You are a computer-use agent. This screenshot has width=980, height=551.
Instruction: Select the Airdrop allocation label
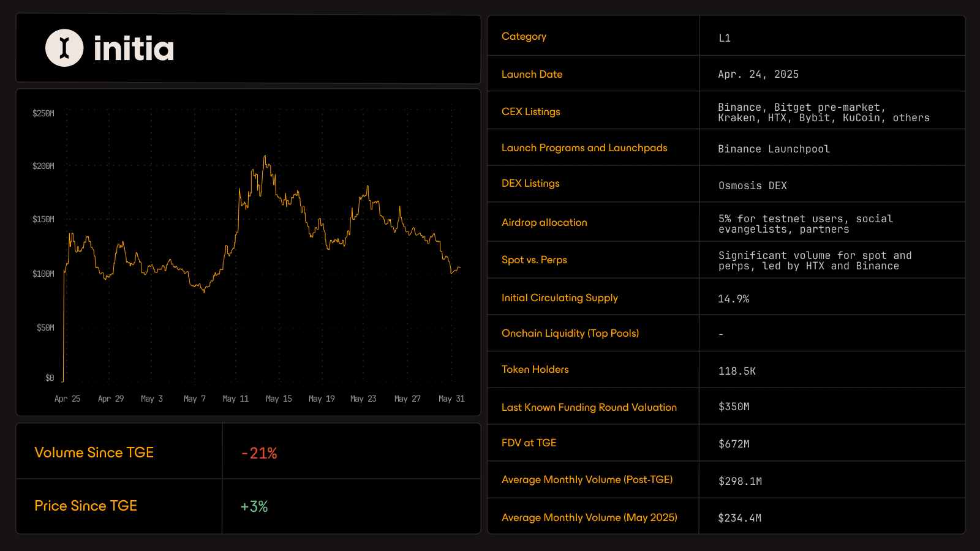click(545, 222)
